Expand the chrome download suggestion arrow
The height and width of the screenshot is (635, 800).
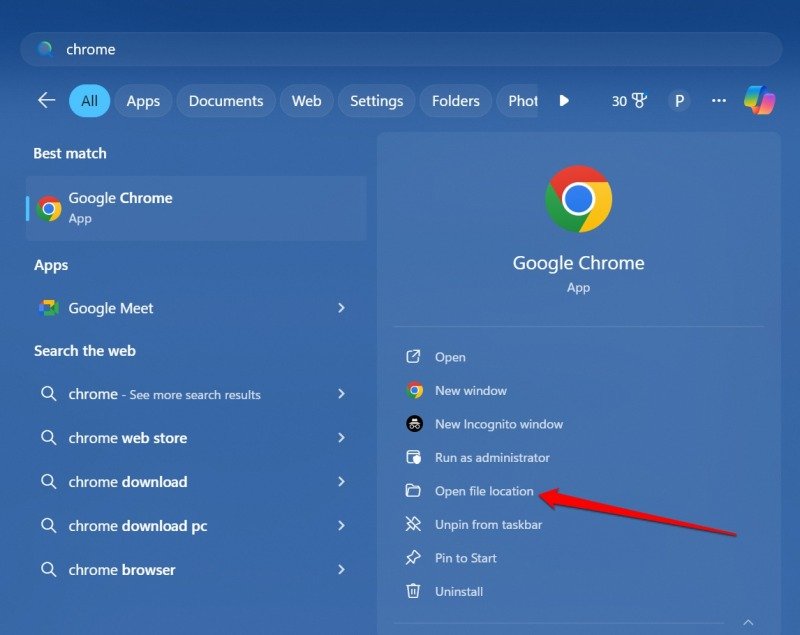click(x=341, y=481)
